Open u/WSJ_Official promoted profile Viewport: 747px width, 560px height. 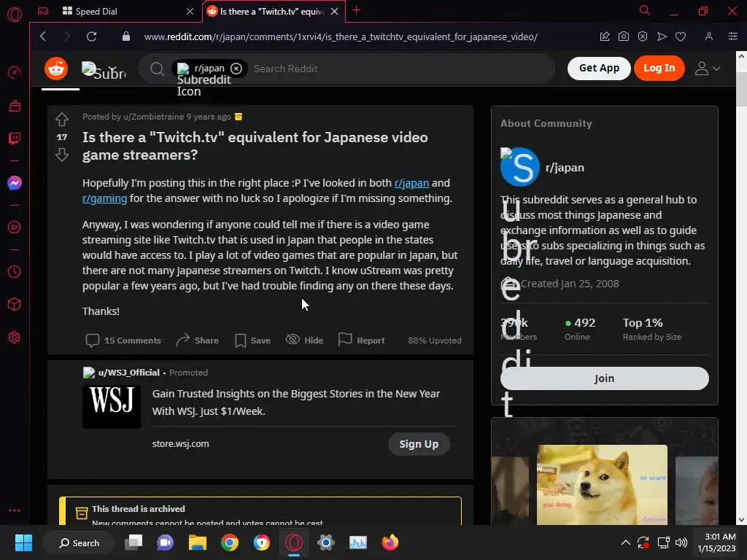pyautogui.click(x=128, y=373)
